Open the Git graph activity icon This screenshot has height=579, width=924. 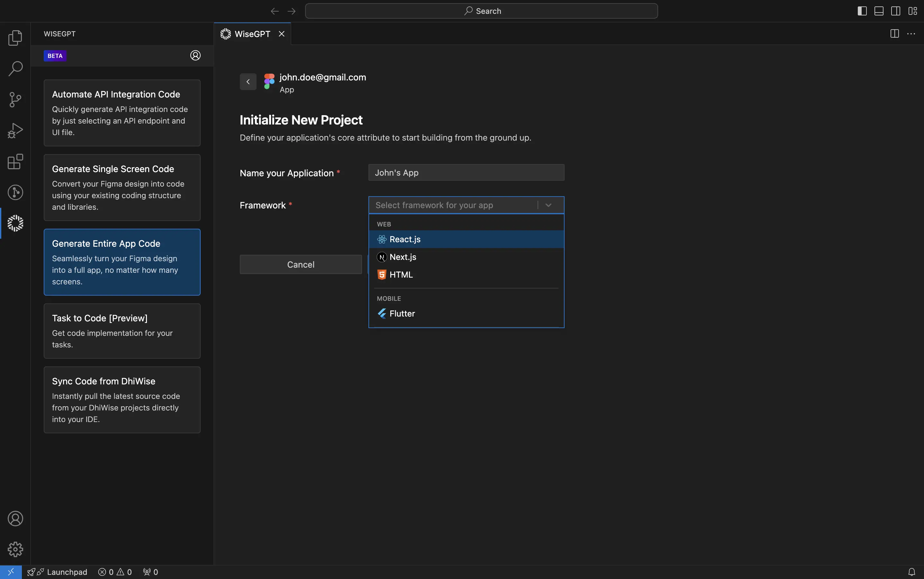coord(15,192)
